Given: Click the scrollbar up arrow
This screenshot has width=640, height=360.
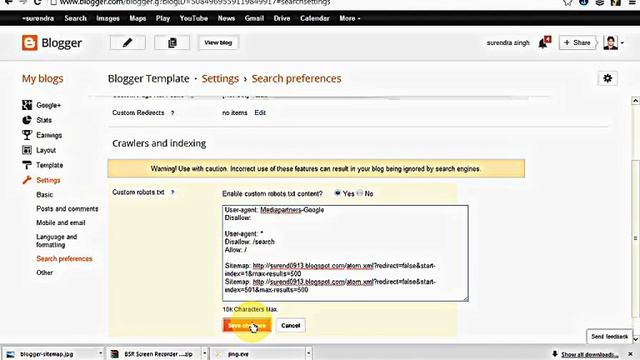Looking at the screenshot, I should pos(636,101).
